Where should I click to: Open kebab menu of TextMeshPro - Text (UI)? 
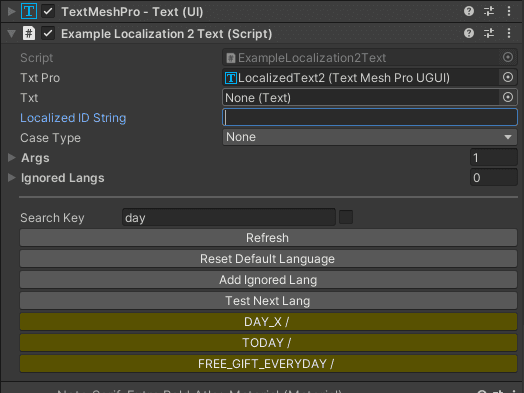[509, 11]
